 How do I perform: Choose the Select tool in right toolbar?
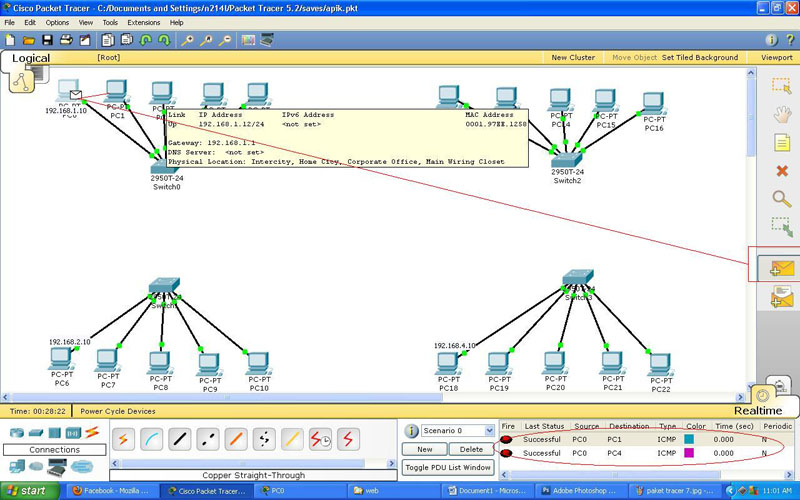[782, 86]
